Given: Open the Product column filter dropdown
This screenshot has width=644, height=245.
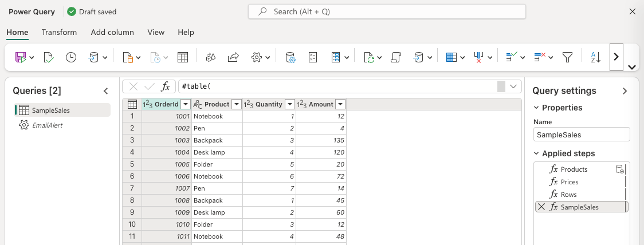Looking at the screenshot, I should point(237,104).
